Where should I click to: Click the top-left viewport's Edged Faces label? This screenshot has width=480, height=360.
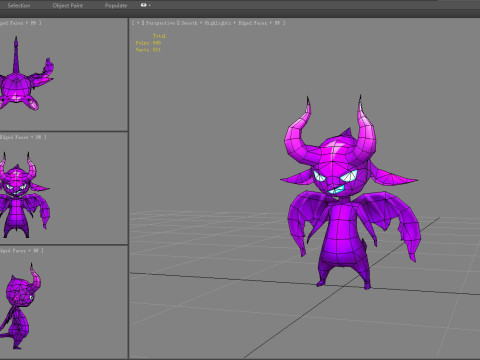pos(11,23)
